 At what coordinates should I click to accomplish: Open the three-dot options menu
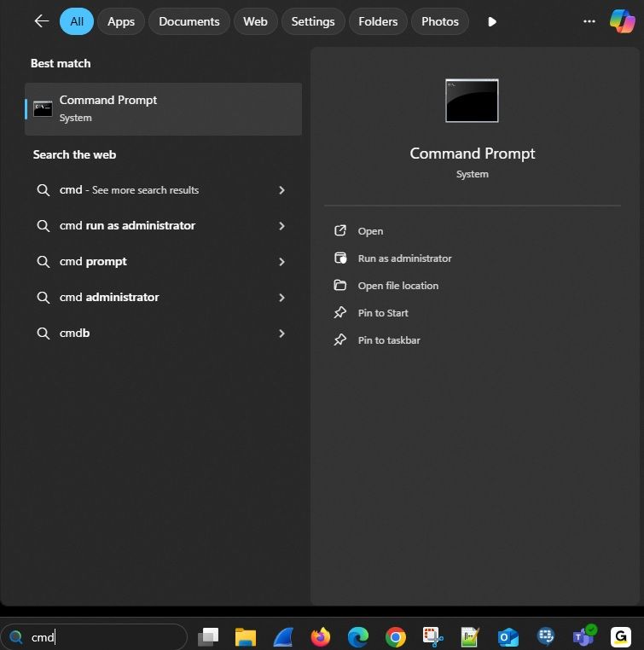click(589, 21)
